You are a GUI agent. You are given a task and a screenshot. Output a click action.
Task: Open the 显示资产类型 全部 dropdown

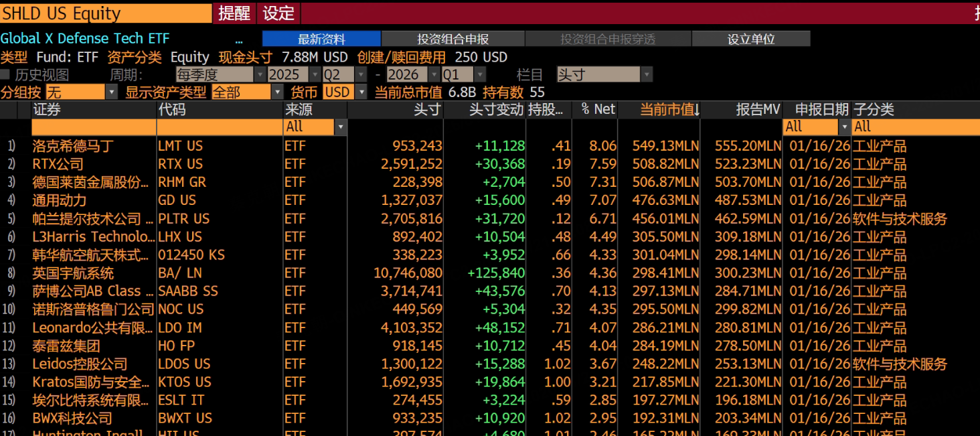point(277,92)
